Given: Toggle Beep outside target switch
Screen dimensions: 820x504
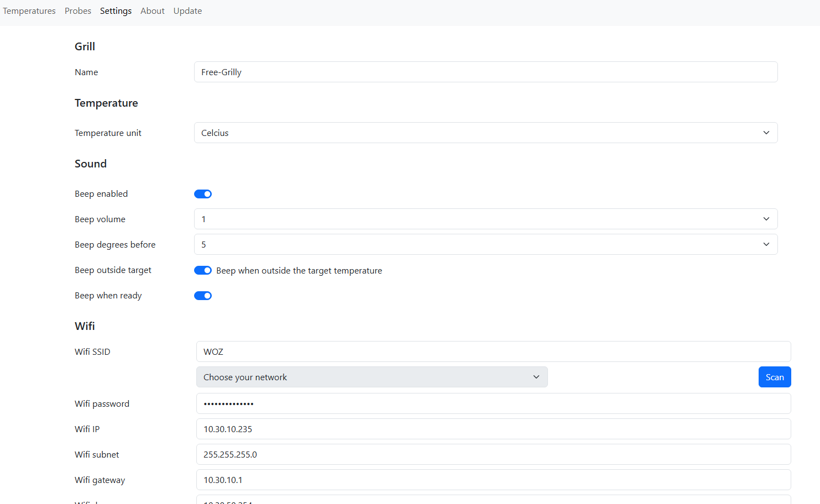Looking at the screenshot, I should coord(203,270).
